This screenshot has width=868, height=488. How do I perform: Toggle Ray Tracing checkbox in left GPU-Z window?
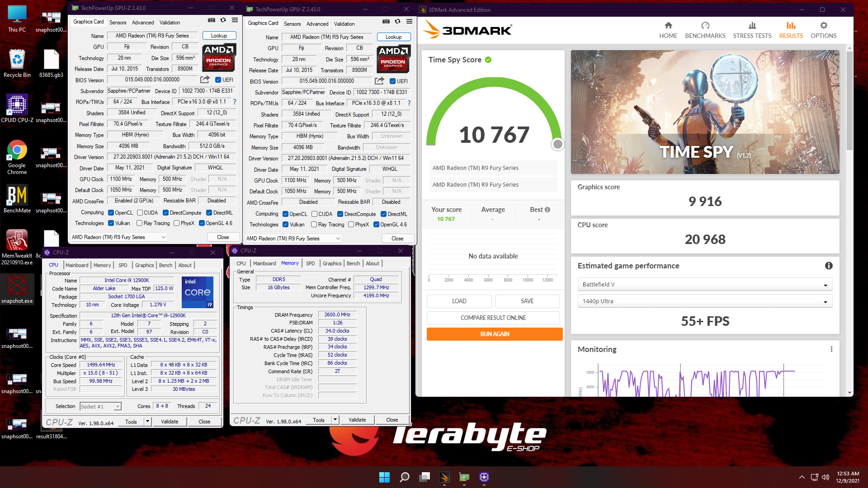click(140, 223)
